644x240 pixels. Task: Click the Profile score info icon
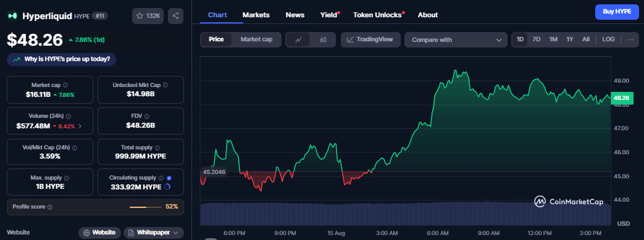pos(49,207)
